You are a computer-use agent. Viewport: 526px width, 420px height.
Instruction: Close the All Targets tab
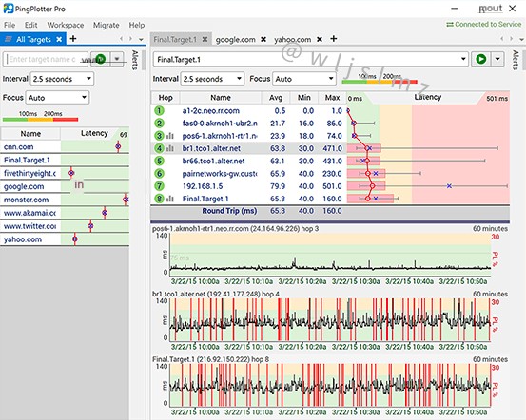click(59, 39)
